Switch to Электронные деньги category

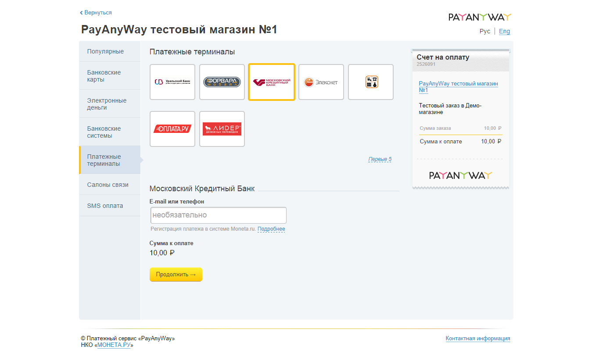click(110, 104)
